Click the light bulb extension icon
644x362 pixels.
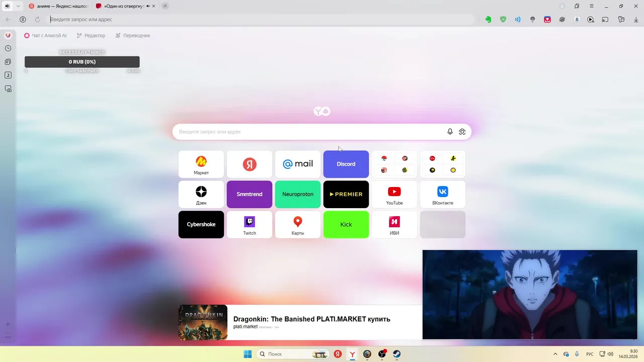532,20
